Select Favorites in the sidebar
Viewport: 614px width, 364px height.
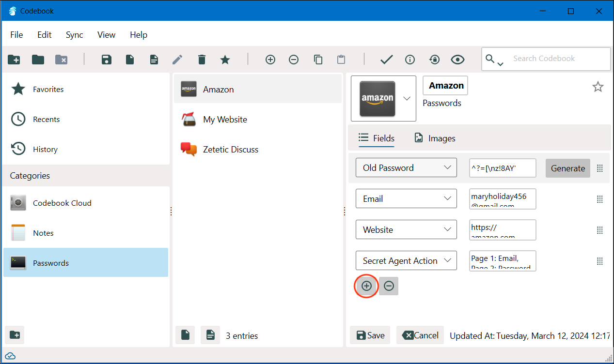(86, 89)
